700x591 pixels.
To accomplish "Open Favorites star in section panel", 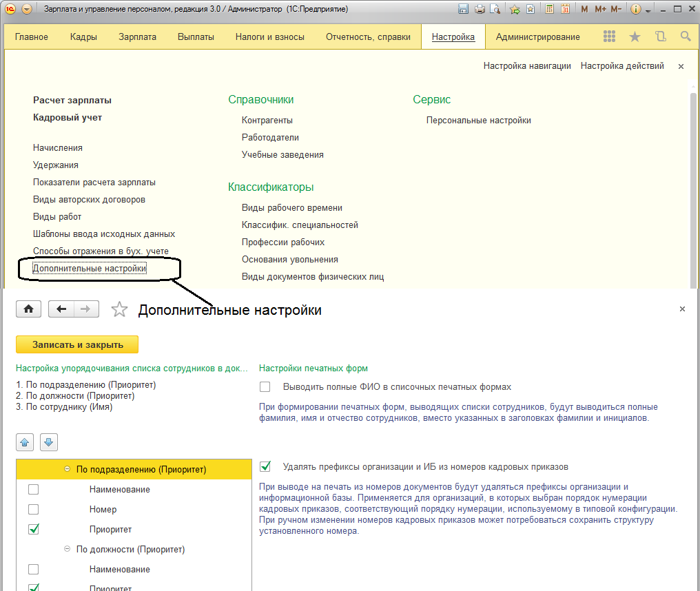I will tap(635, 37).
